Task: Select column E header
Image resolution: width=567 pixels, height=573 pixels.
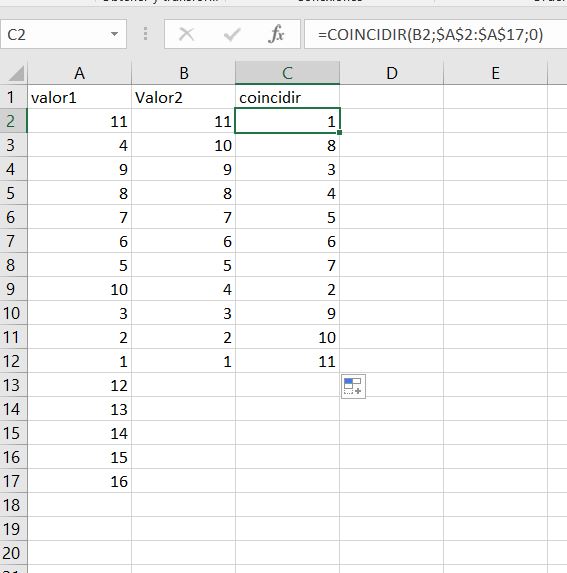Action: (x=495, y=73)
